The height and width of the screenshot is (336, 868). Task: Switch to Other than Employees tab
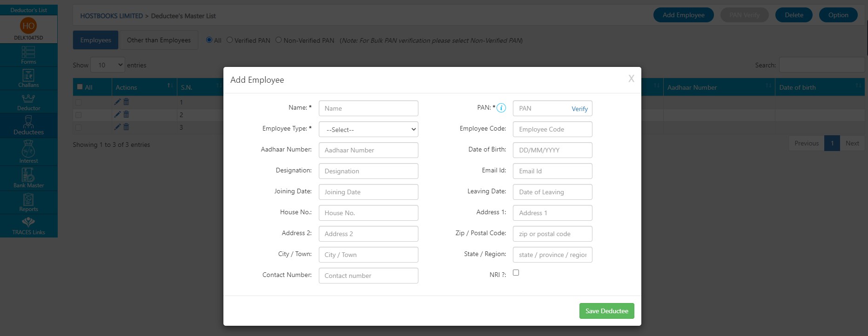point(159,40)
